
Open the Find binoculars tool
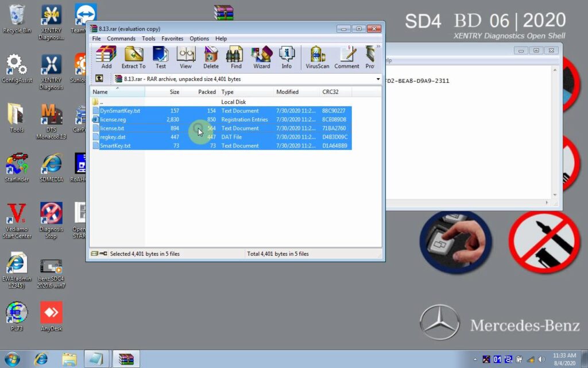click(236, 57)
